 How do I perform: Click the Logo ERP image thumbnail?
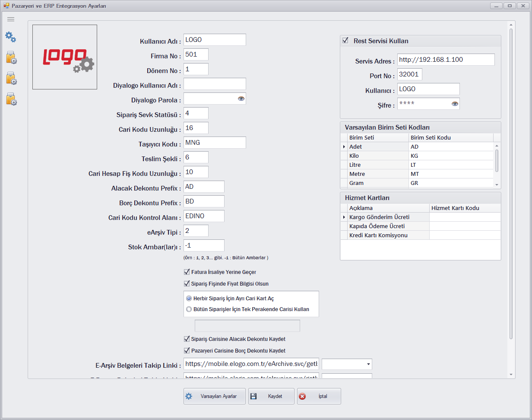[x=65, y=57]
